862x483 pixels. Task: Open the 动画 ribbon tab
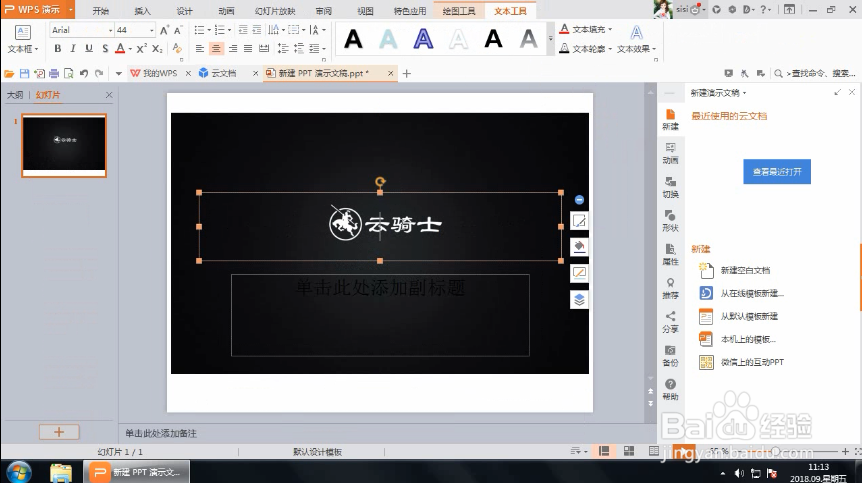[226, 11]
